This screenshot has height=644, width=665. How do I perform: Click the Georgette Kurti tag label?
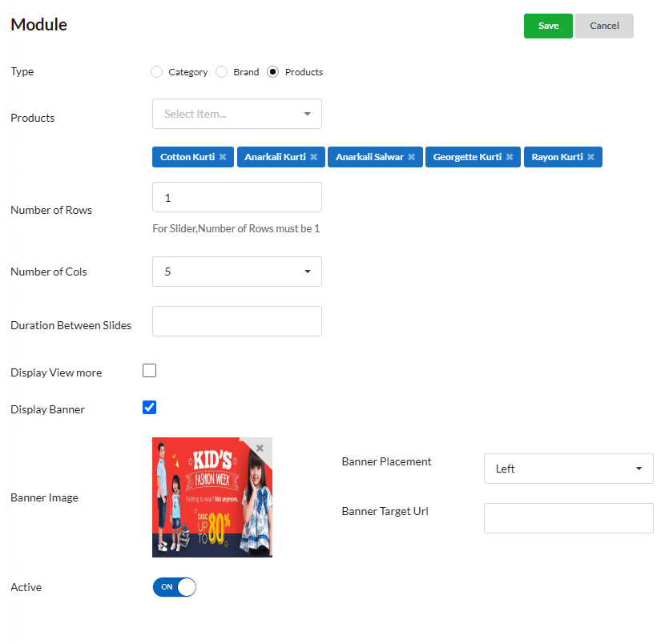click(467, 157)
